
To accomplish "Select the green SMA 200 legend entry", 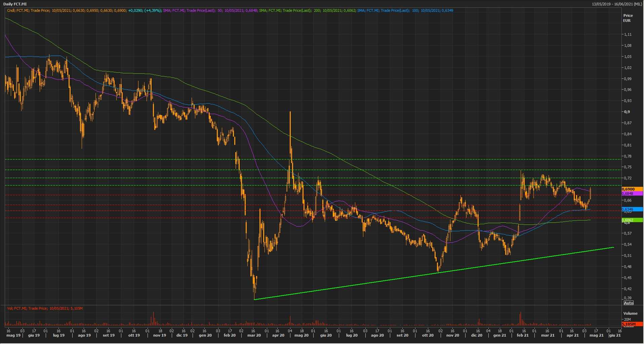I will coord(307,10).
